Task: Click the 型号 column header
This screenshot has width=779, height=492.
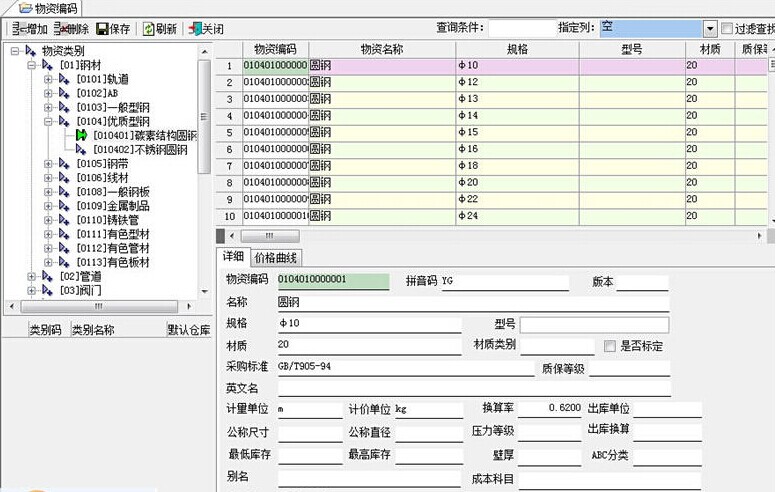Action: tap(632, 49)
